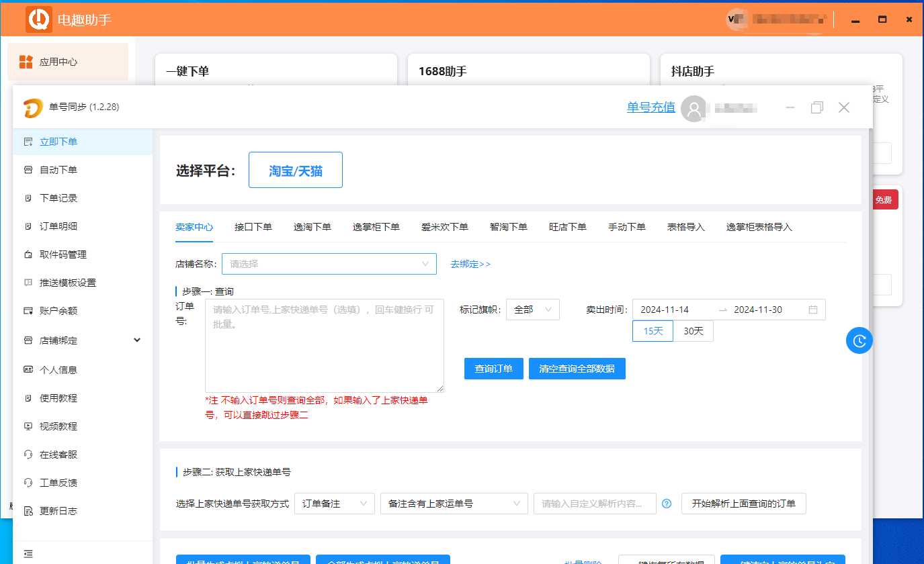Open the 店铺名称 shop dropdown
This screenshot has width=924, height=564.
click(x=329, y=264)
